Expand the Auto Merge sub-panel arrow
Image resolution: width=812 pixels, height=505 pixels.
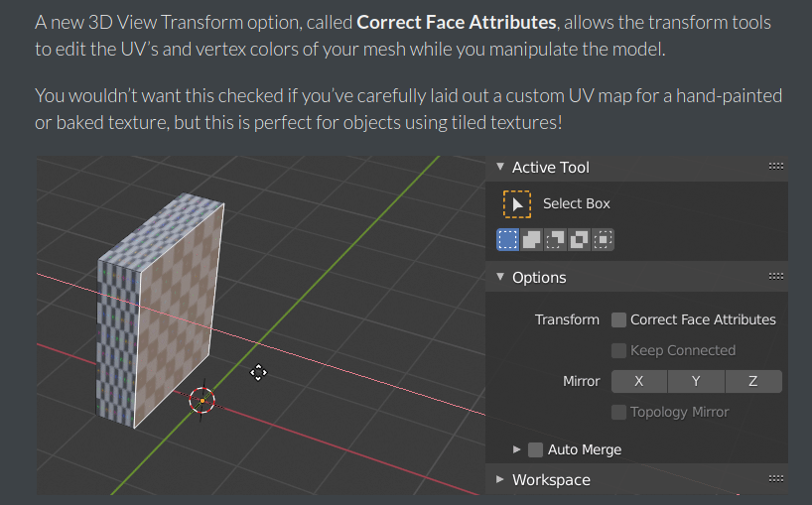click(x=516, y=449)
